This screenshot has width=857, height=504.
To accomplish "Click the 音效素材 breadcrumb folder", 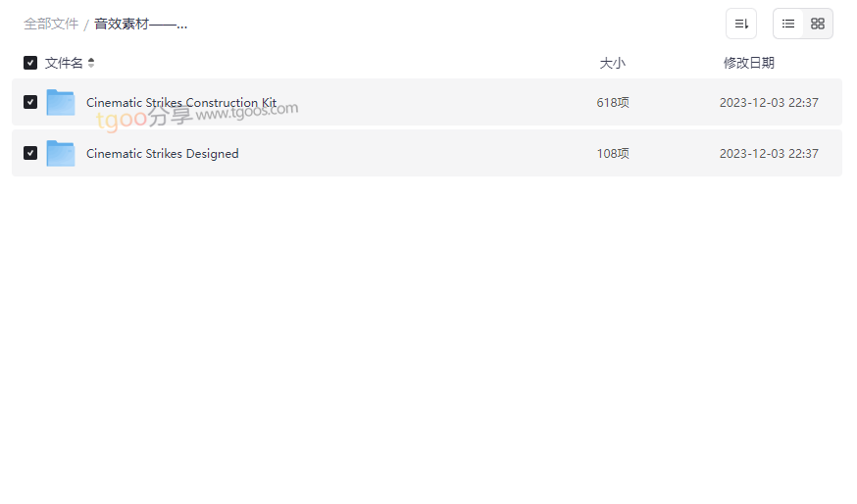I will [140, 25].
